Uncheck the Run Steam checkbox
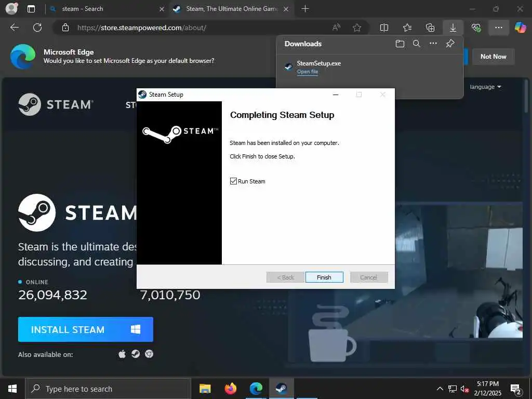The image size is (532, 399). coord(233,181)
